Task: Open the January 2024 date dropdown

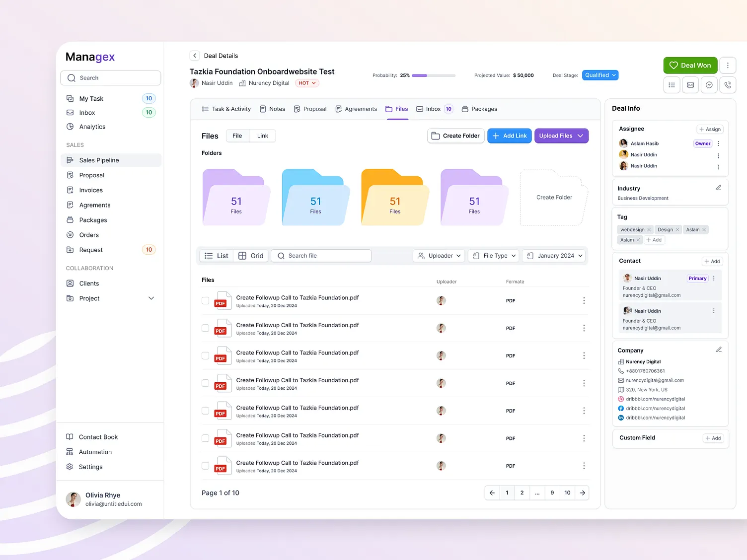Action: coord(554,256)
